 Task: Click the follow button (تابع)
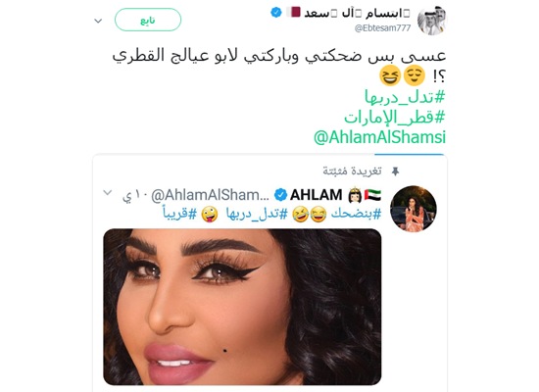point(148,20)
